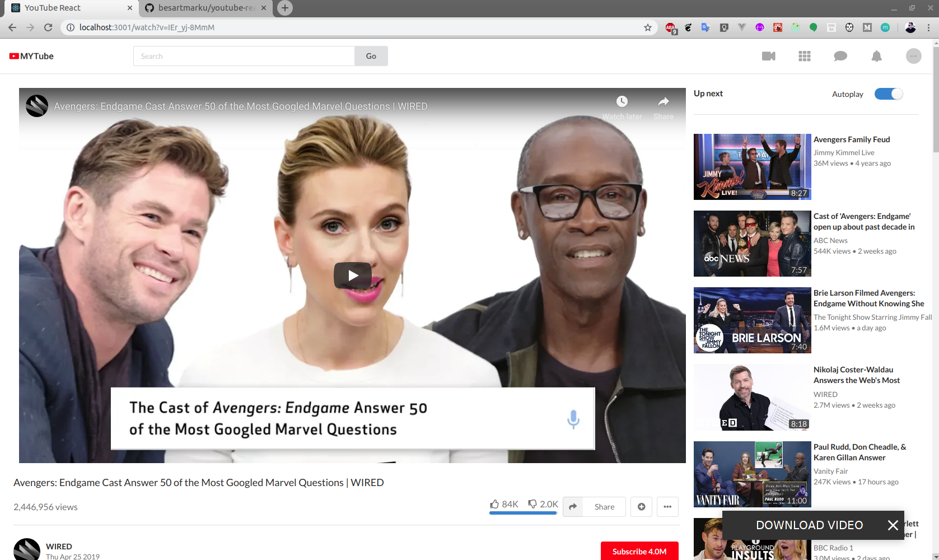Open the three-dot more actions menu
This screenshot has height=560, width=939.
click(x=667, y=507)
